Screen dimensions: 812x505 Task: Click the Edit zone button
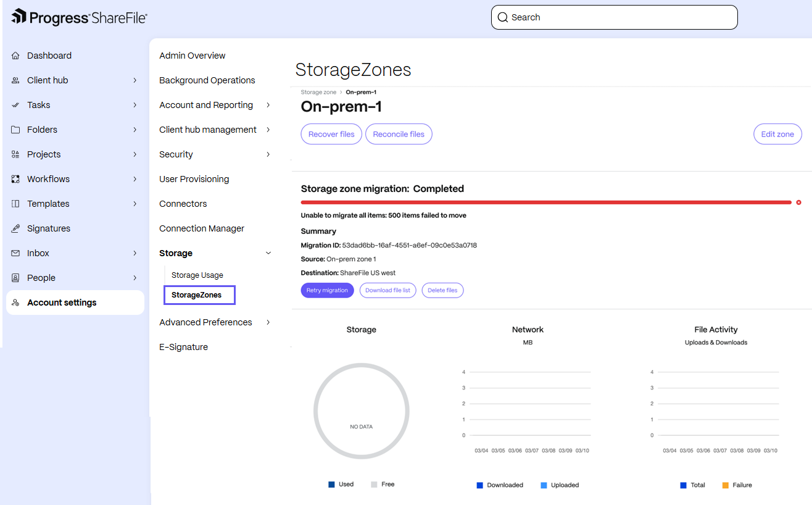coord(777,134)
